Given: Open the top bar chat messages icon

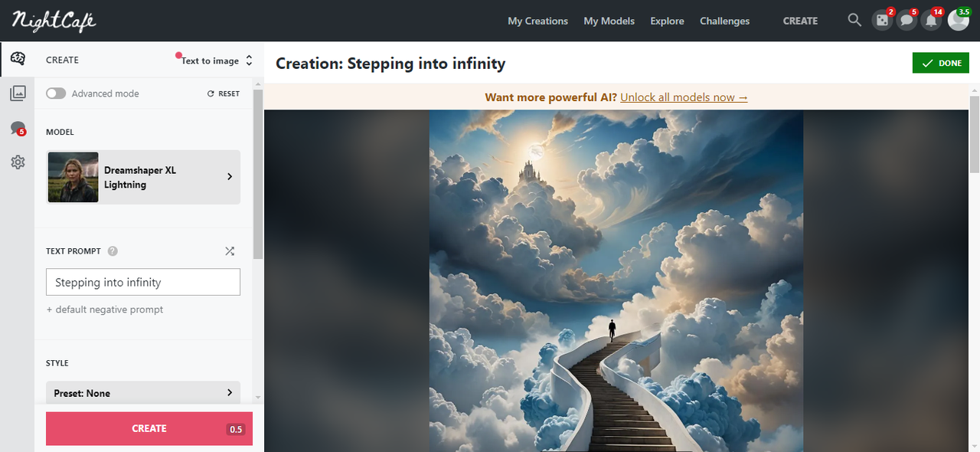Looking at the screenshot, I should pyautogui.click(x=907, y=20).
